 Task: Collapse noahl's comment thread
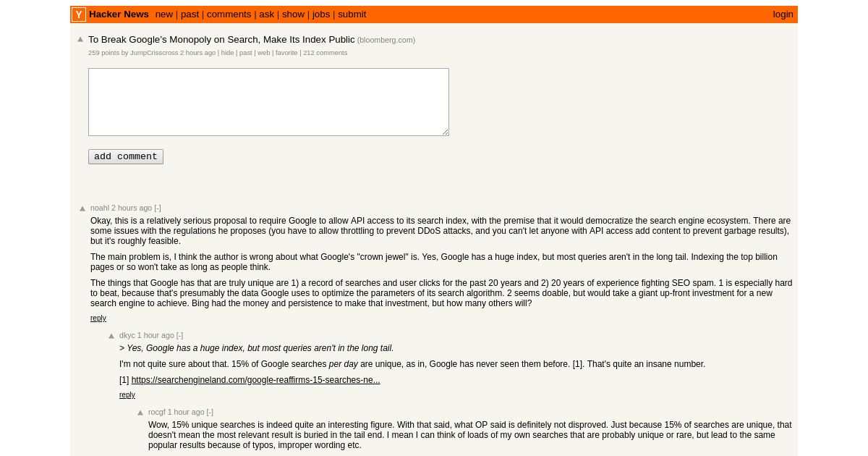pyautogui.click(x=158, y=208)
